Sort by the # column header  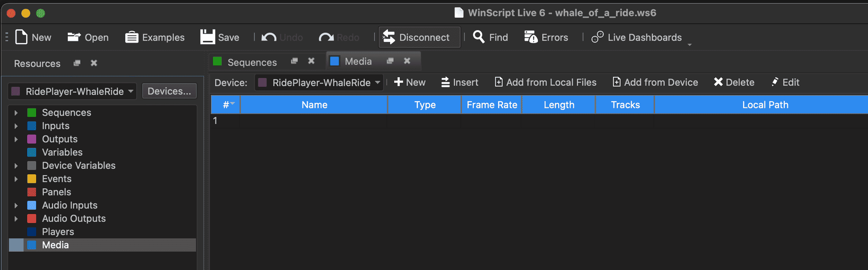click(x=226, y=105)
